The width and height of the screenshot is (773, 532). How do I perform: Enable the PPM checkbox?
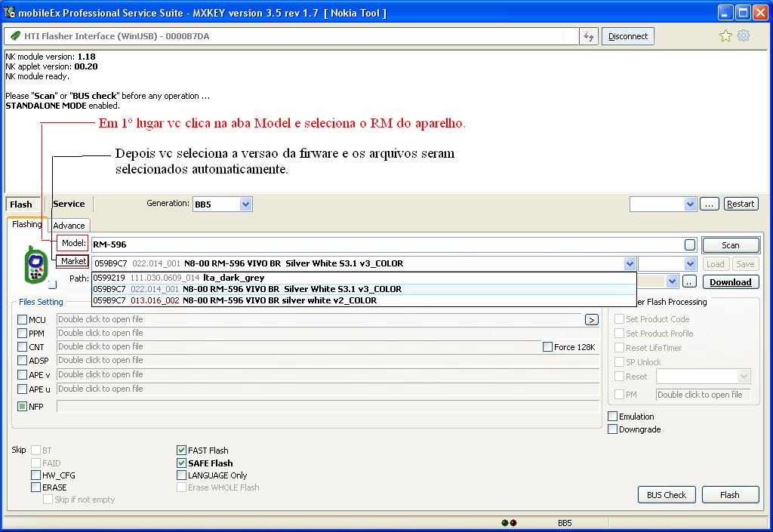[22, 334]
